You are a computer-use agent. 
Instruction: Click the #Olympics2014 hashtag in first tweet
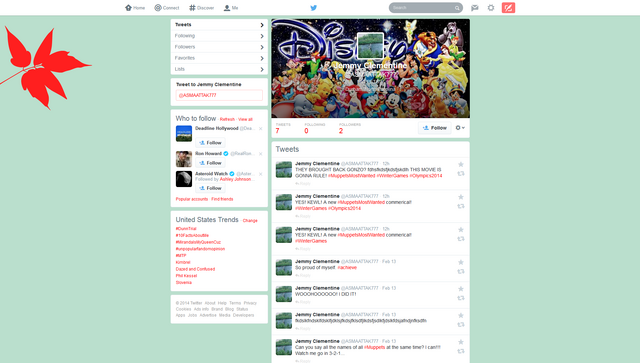click(426, 176)
